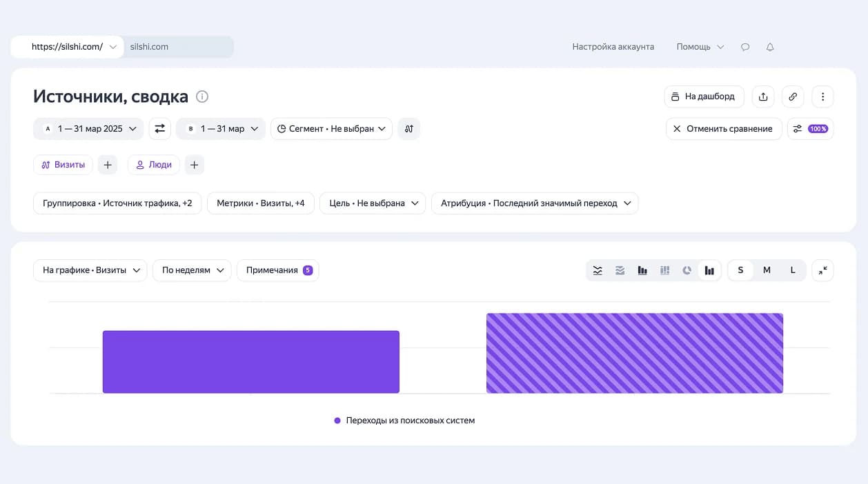Switch chart to line graph view
The width and height of the screenshot is (868, 484).
click(x=598, y=270)
